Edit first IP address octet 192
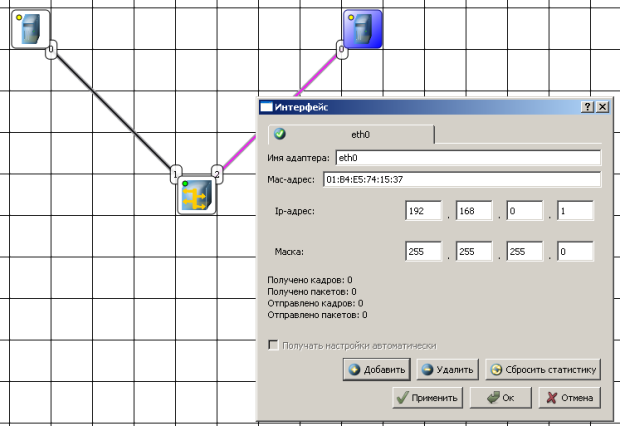The height and width of the screenshot is (426, 620). [x=425, y=211]
